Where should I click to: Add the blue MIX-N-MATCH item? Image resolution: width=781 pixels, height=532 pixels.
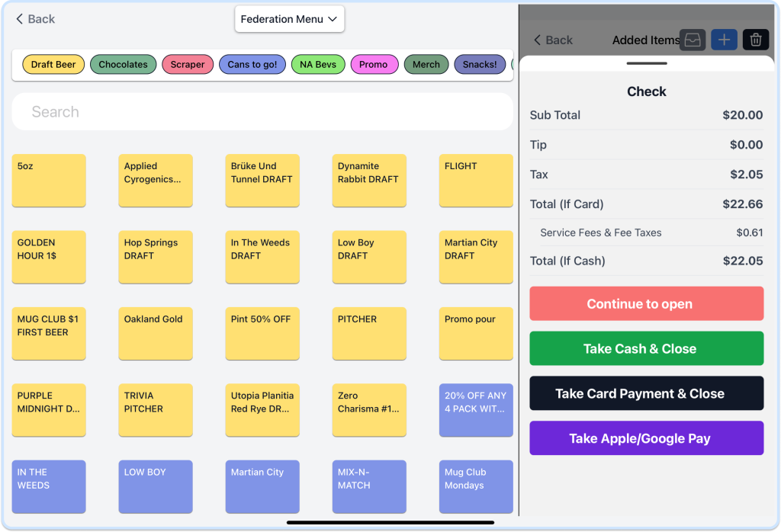point(369,486)
